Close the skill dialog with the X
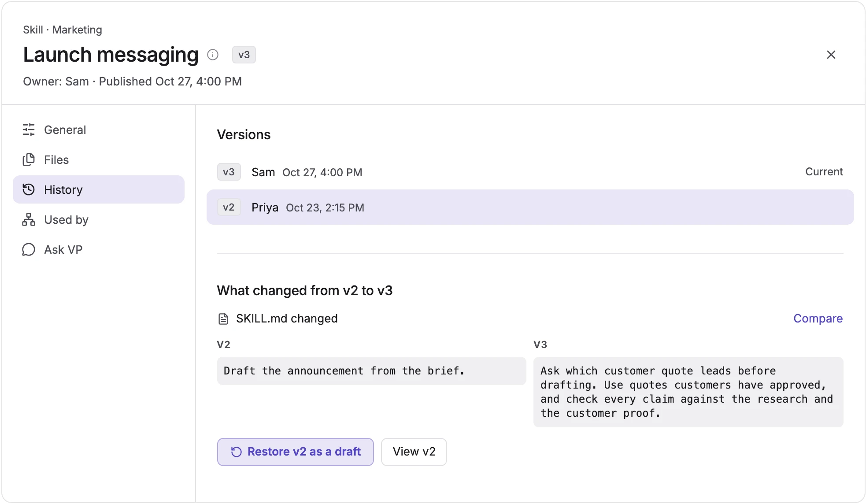The width and height of the screenshot is (866, 504). 831,55
